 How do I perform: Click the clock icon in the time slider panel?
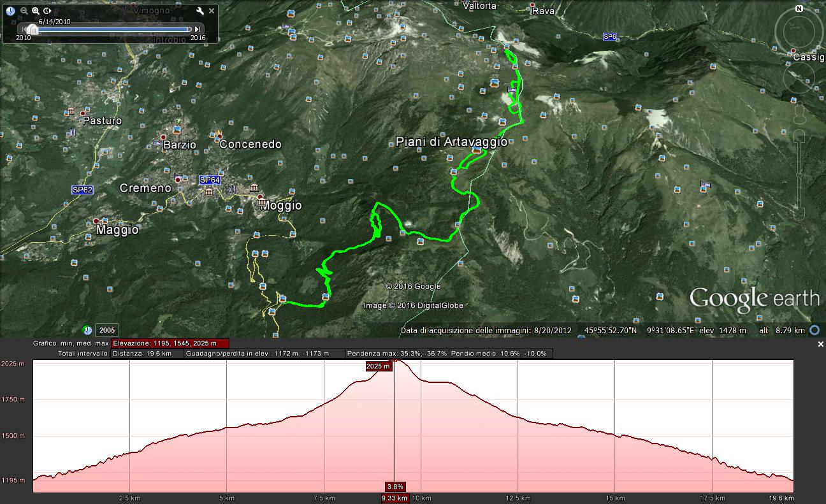tap(10, 11)
